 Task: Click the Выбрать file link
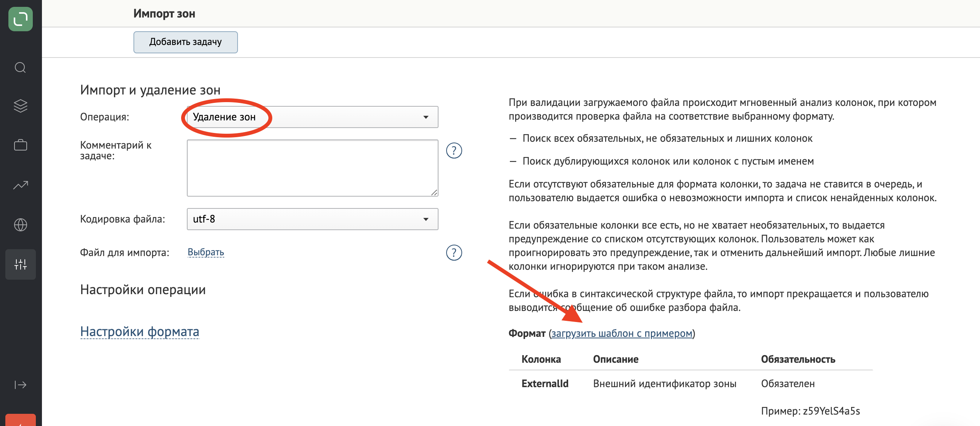[x=206, y=252]
